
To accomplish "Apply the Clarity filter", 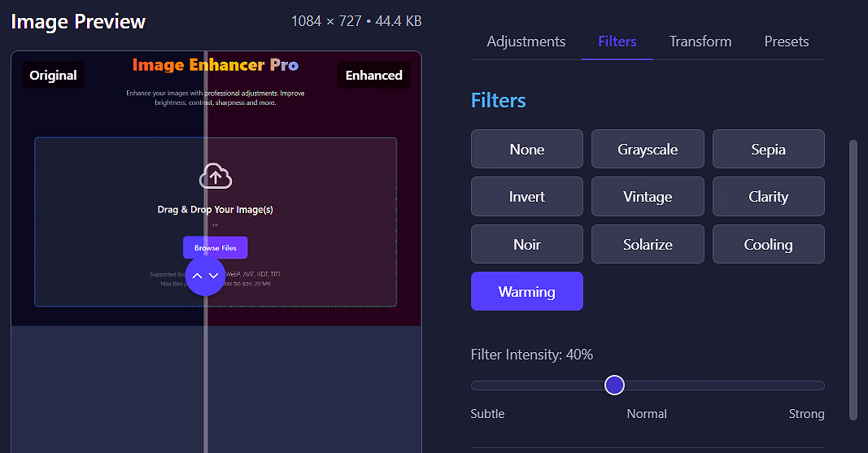I will pos(768,196).
